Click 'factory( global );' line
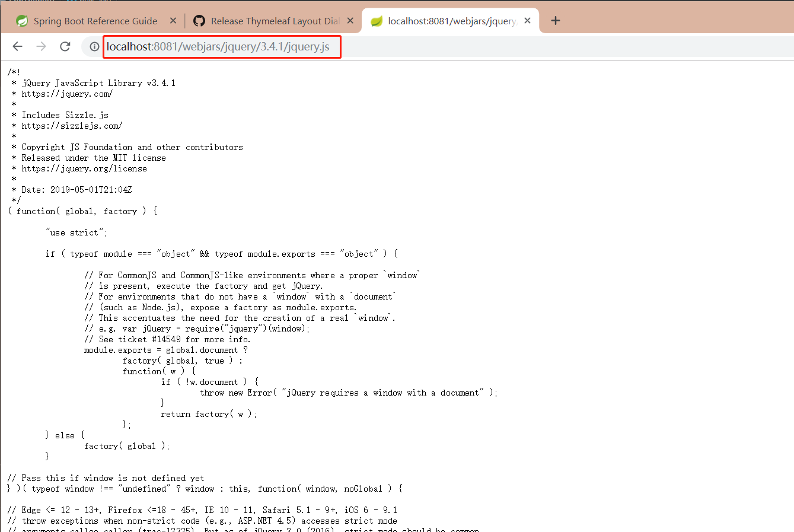Viewport: 794px width, 532px height. 127,446
